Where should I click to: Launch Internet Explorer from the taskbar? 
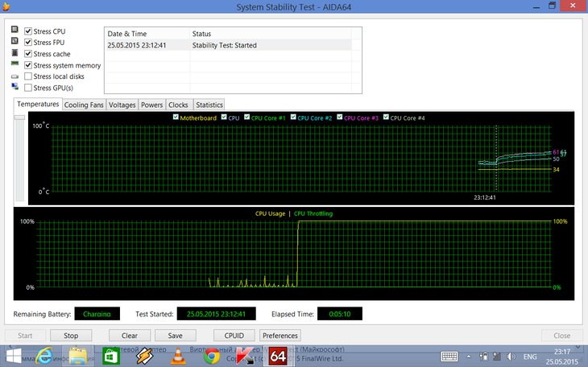click(45, 356)
